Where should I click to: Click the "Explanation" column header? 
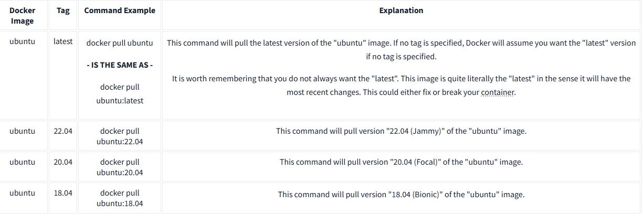[x=401, y=10]
